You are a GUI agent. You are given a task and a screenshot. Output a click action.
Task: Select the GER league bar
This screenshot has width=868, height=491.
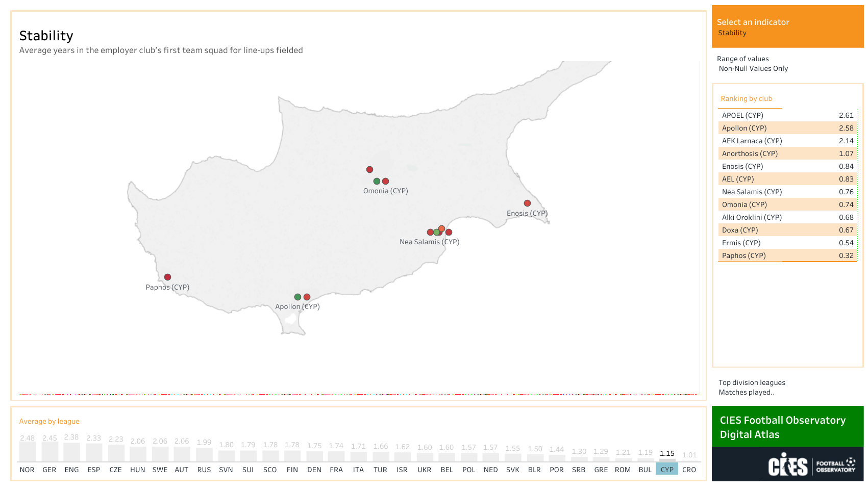tap(49, 452)
